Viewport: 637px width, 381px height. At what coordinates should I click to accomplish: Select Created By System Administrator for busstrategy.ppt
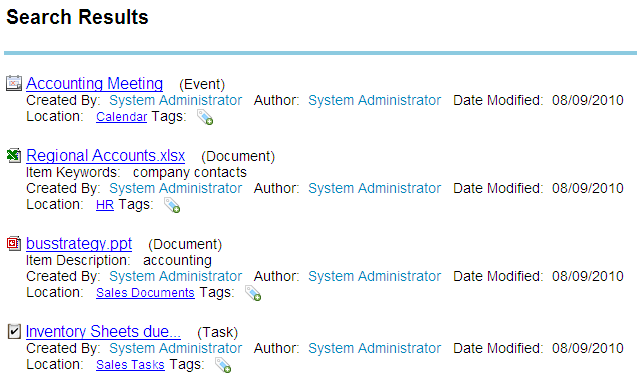click(x=176, y=277)
